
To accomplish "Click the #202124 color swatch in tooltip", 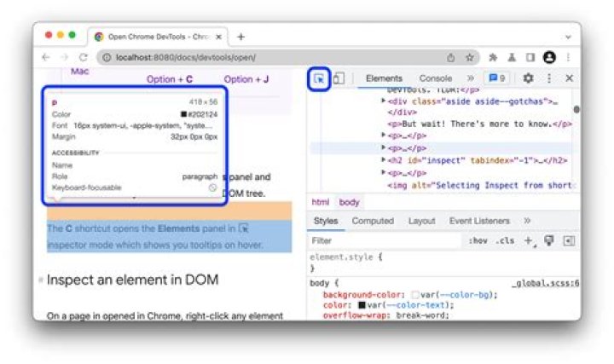I will pos(183,114).
